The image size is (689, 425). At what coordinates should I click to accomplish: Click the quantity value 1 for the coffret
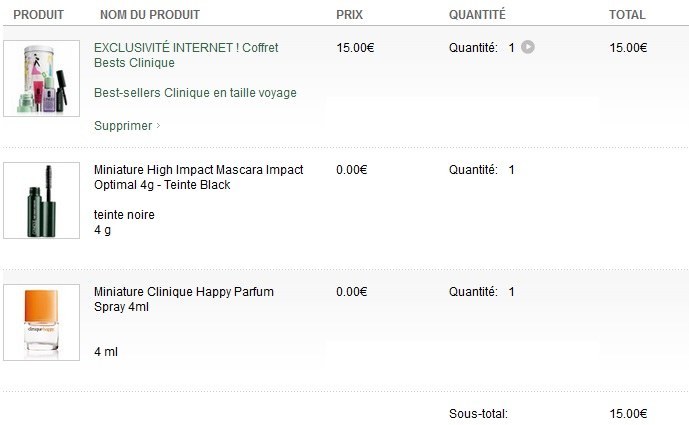click(512, 47)
